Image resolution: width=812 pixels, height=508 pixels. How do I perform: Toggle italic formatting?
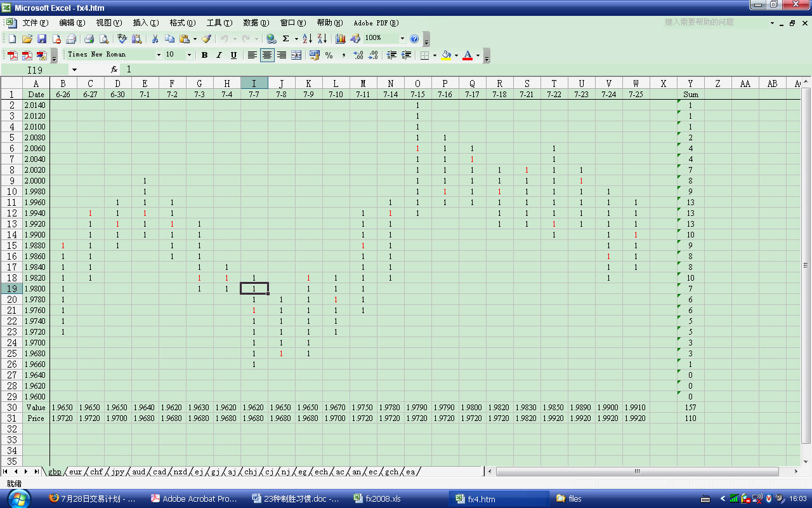coord(219,55)
